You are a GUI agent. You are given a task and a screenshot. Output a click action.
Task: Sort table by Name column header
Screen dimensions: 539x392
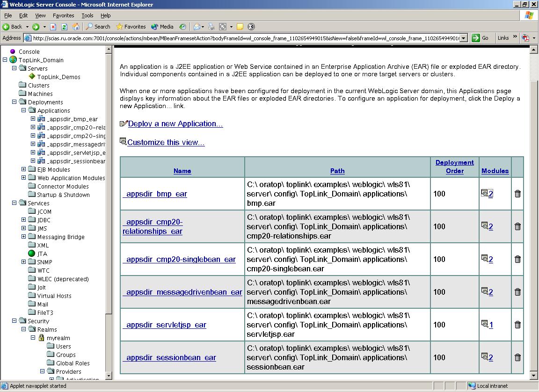coord(182,171)
